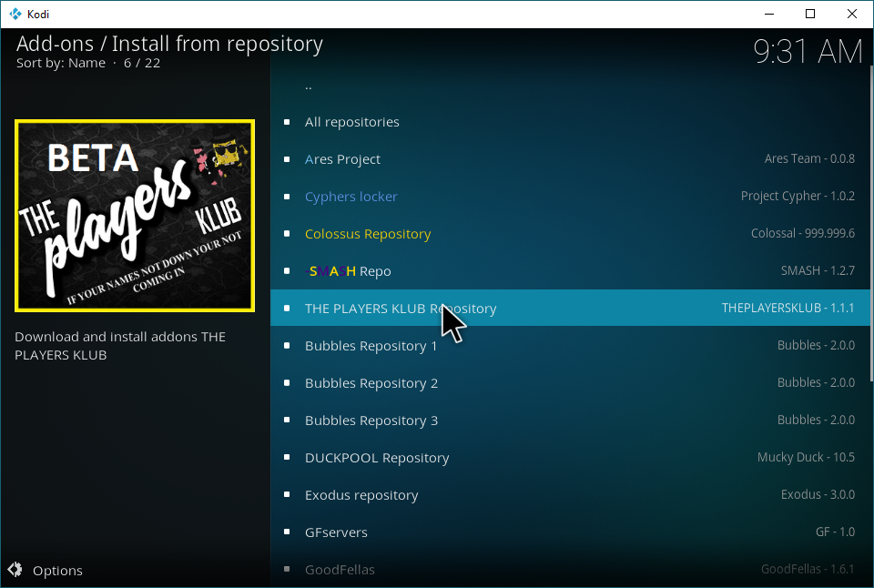Select Bubbles Repository 1
Image resolution: width=874 pixels, height=588 pixels.
371,346
